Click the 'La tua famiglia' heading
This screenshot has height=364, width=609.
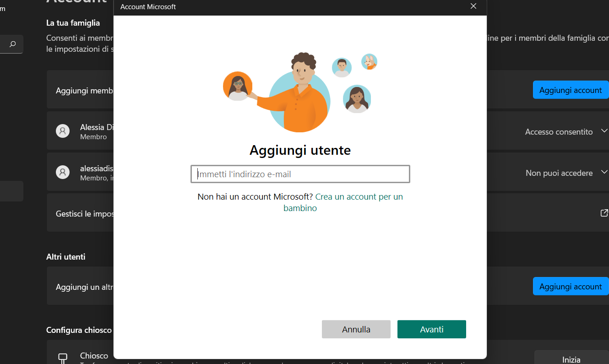point(73,22)
